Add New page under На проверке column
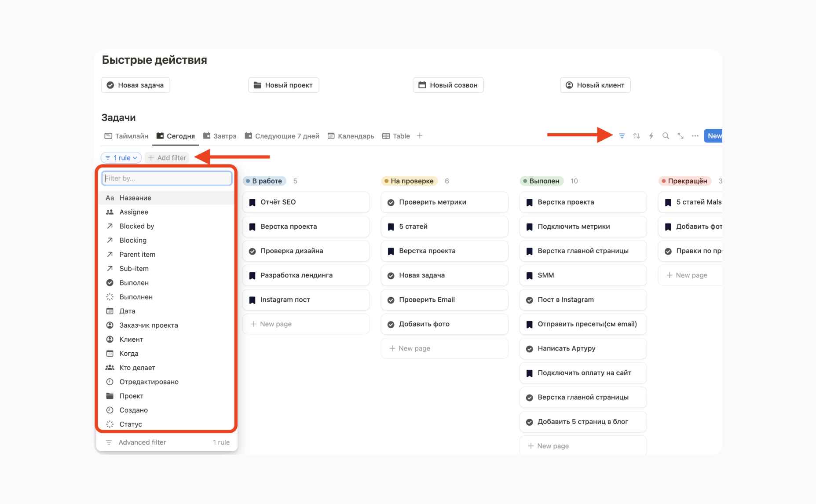Viewport: 816px width, 504px height. tap(414, 348)
